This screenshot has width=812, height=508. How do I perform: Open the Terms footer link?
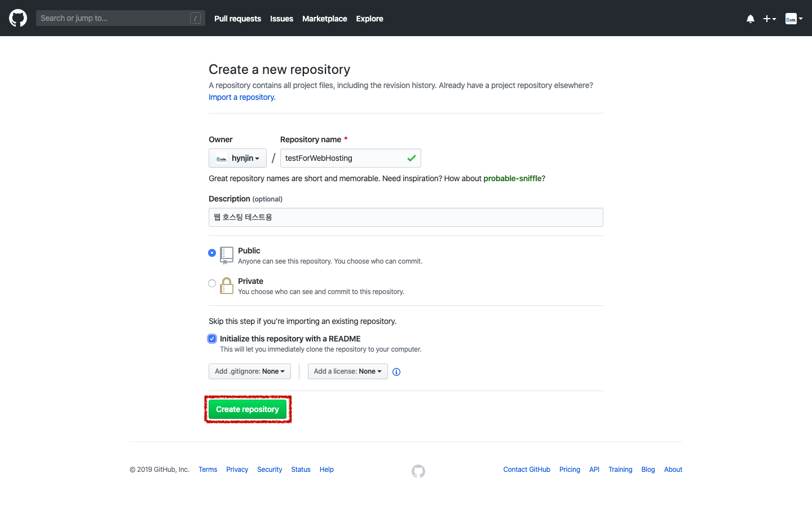208,470
